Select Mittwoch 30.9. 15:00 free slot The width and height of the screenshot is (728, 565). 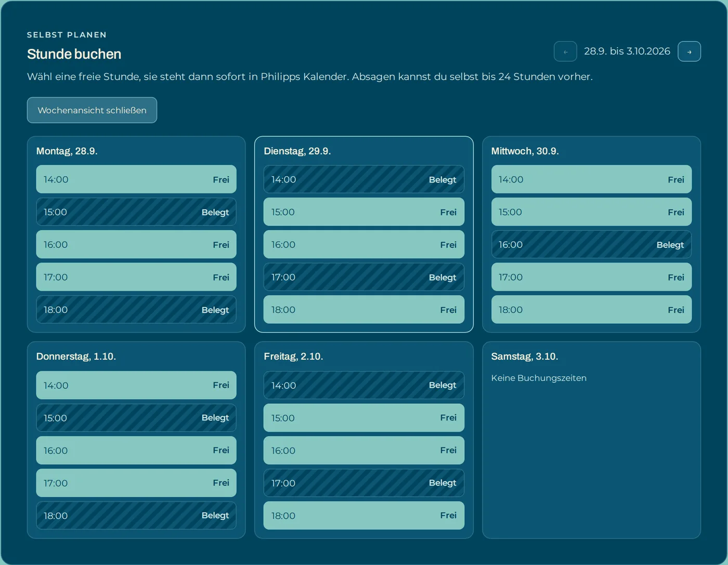[x=591, y=212]
